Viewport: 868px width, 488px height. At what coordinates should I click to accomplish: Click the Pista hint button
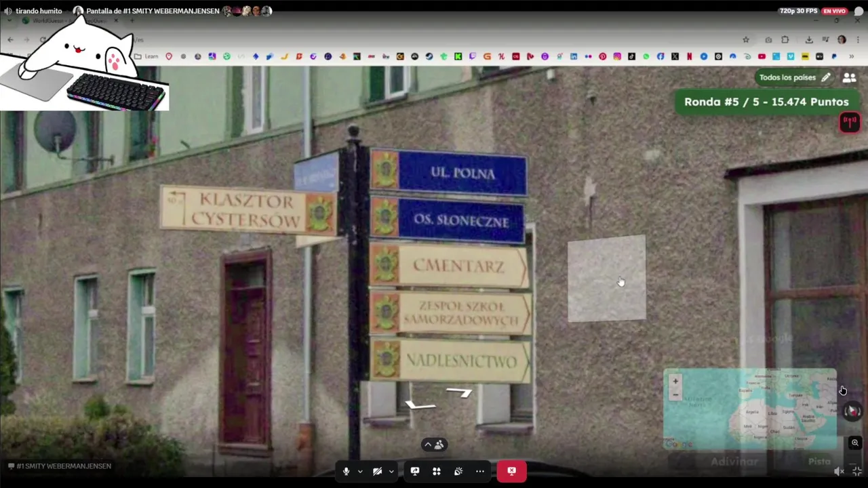(819, 462)
